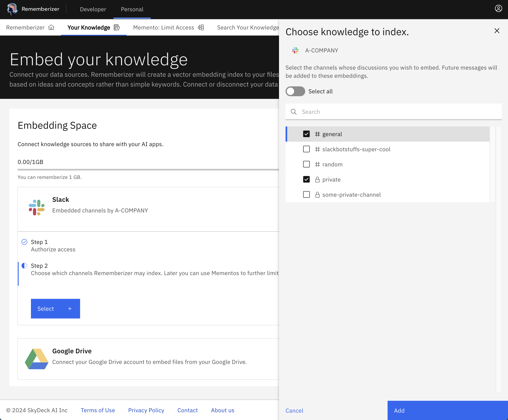Click the Step 1 completed checkmark icon
Image resolution: width=508 pixels, height=420 pixels.
24,242
